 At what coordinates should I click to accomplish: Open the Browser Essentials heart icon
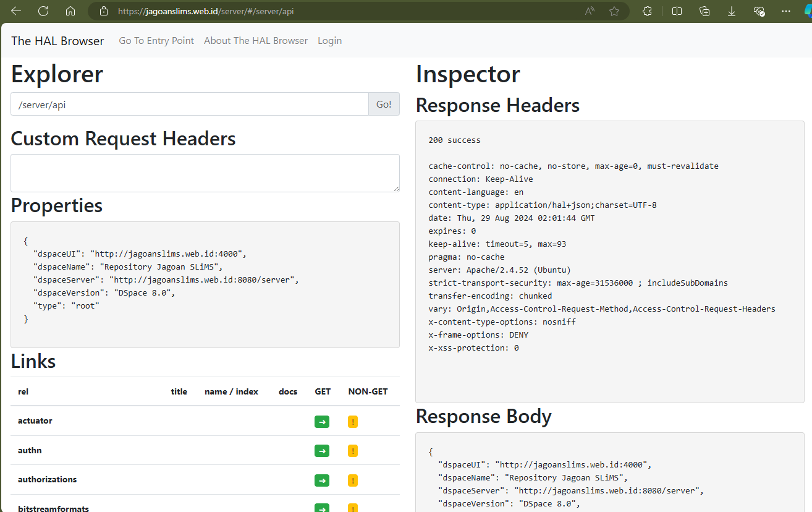pos(759,11)
